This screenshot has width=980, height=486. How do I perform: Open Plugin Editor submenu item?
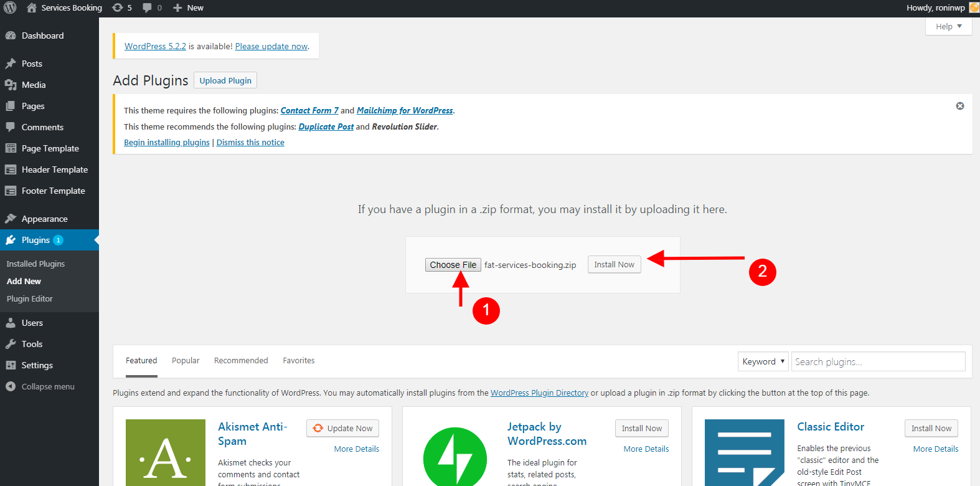(x=29, y=298)
